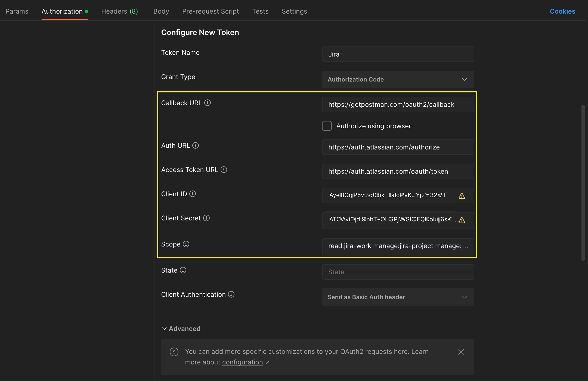This screenshot has width=588, height=381.
Task: Click info icon next to Client Secret
Action: tap(206, 218)
